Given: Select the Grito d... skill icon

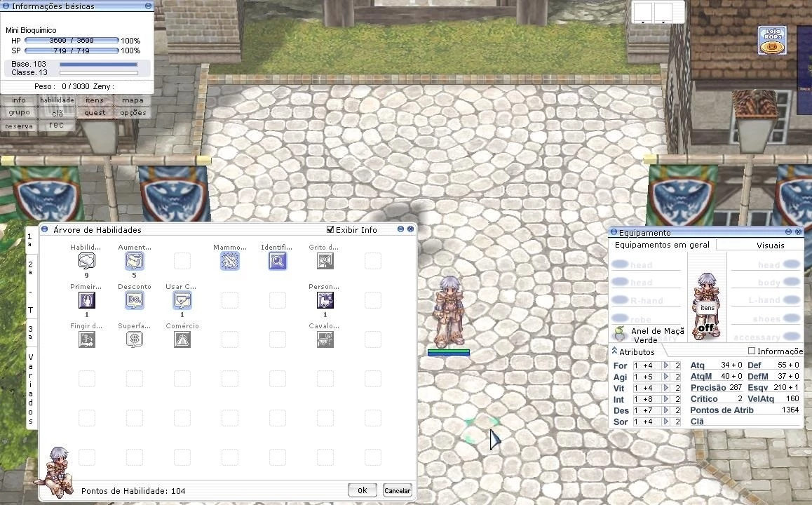Looking at the screenshot, I should tap(325, 261).
